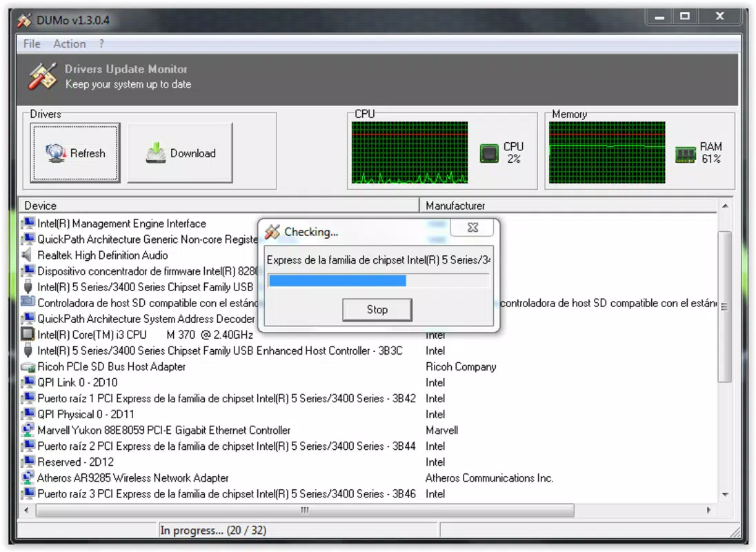This screenshot has width=756, height=552.
Task: Sort list by Device column header
Action: click(x=219, y=206)
